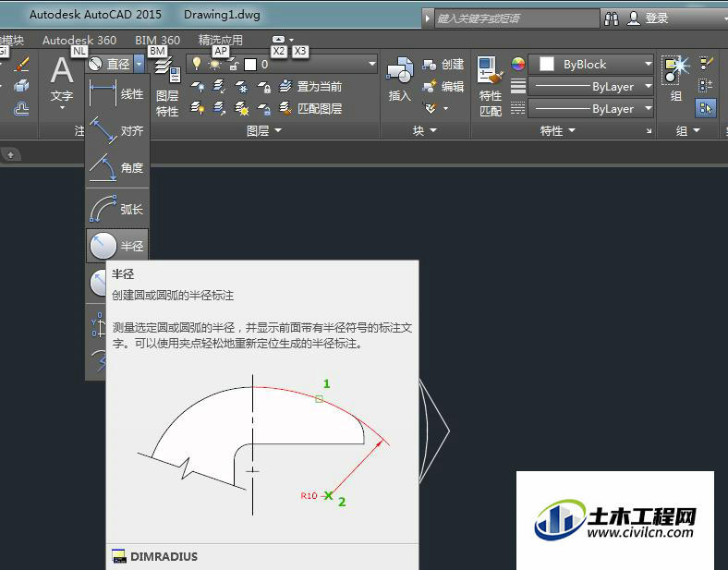The image size is (728, 570).
Task: Click the drawing tab arrow button
Action: 10,154
